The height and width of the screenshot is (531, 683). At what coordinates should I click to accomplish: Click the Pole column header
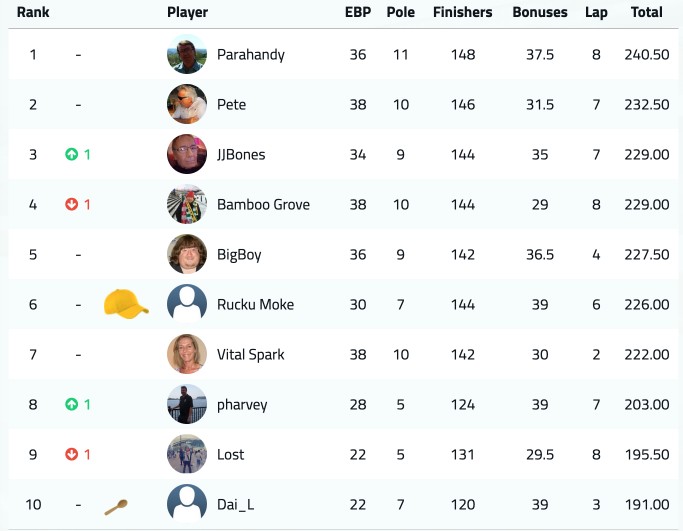(x=401, y=12)
